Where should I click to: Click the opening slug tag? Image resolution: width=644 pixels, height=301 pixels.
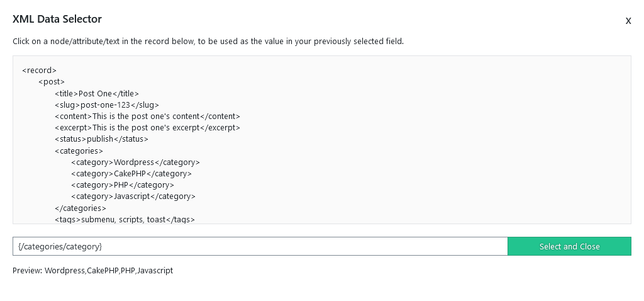click(x=68, y=105)
